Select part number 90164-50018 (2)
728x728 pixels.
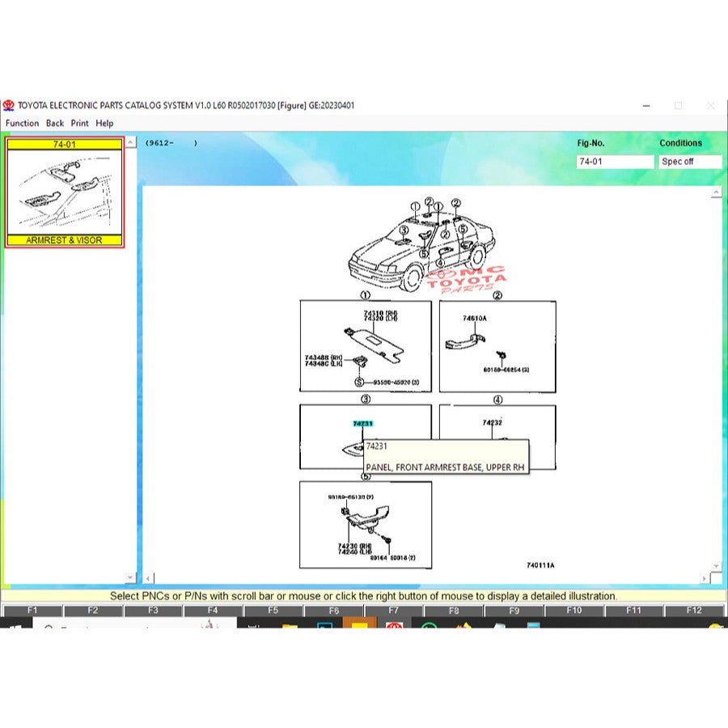[393, 557]
